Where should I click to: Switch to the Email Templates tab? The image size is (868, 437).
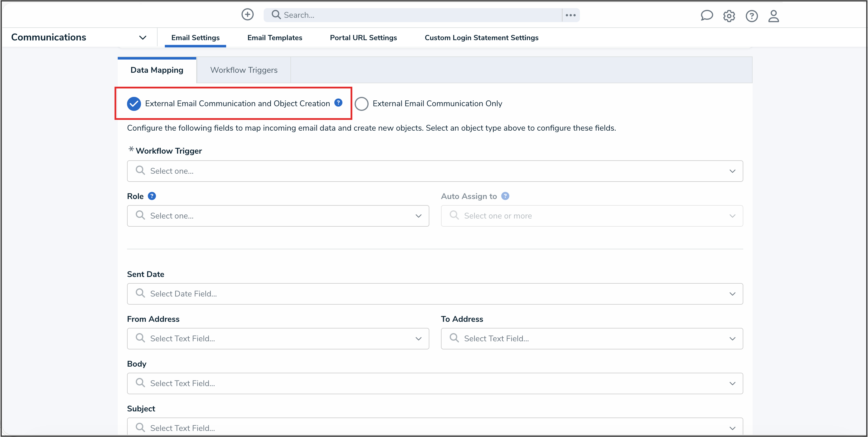tap(275, 38)
